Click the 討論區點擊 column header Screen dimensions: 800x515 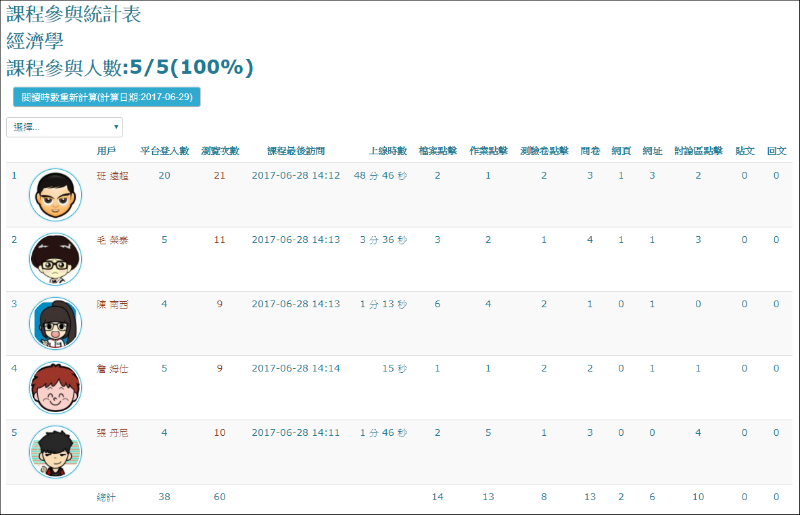tap(698, 151)
